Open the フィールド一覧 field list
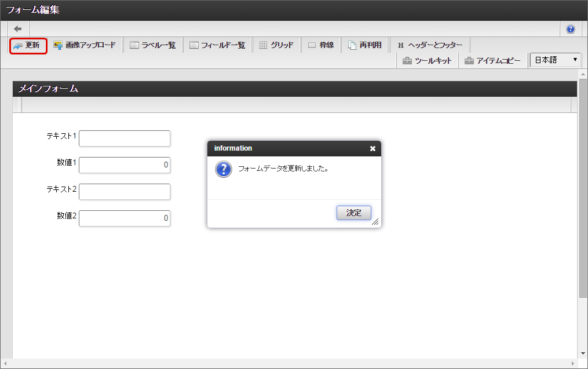 point(217,45)
